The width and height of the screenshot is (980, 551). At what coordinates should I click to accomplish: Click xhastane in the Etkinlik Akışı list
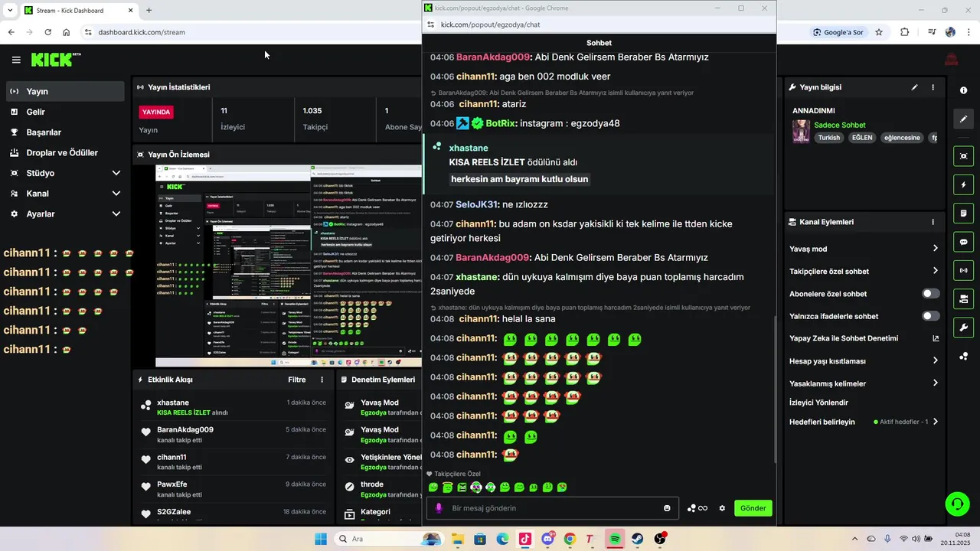(x=173, y=403)
